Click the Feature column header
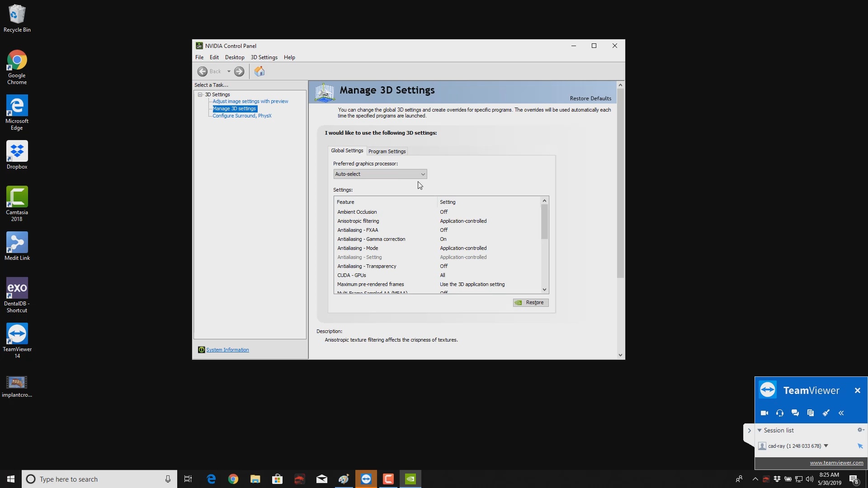The width and height of the screenshot is (868, 488). tap(386, 202)
